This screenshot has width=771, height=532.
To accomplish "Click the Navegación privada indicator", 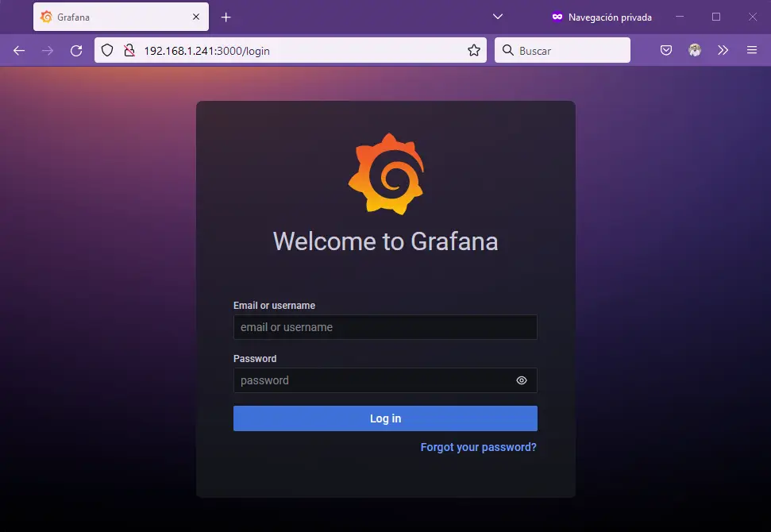I will point(602,17).
